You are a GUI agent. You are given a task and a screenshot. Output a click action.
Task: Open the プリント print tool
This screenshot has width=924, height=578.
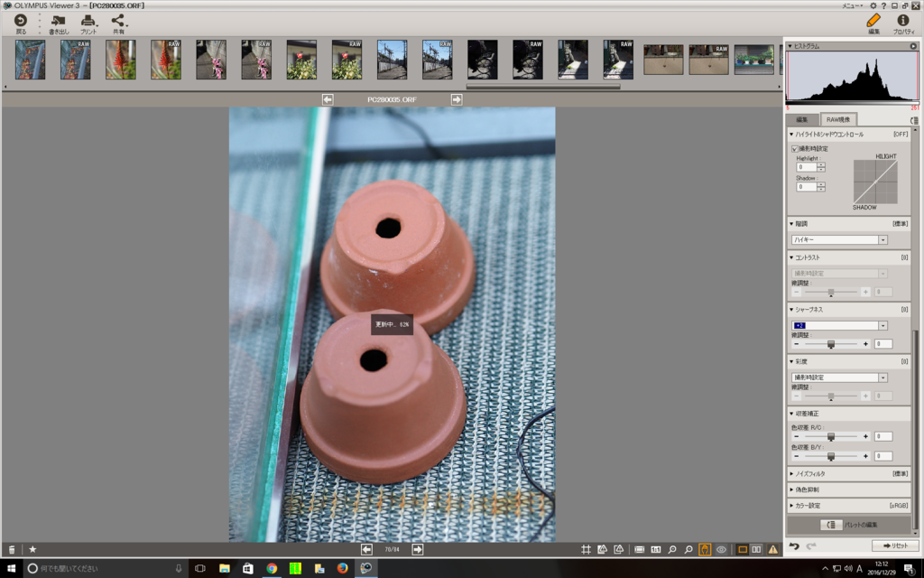pyautogui.click(x=88, y=24)
